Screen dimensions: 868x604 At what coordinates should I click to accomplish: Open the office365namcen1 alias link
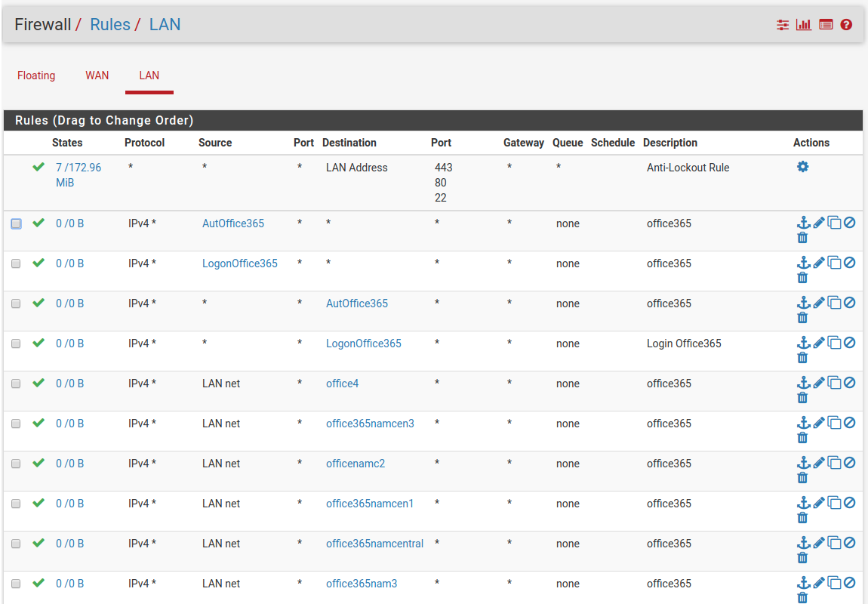(369, 504)
